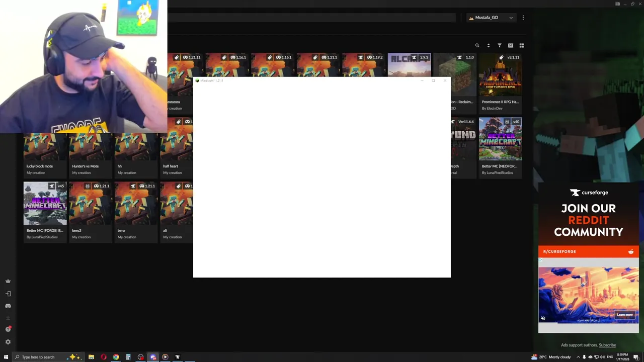Screen dimensions: 644x362
Task: Click 'By ElocinDev' author text
Action: pyautogui.click(x=492, y=109)
